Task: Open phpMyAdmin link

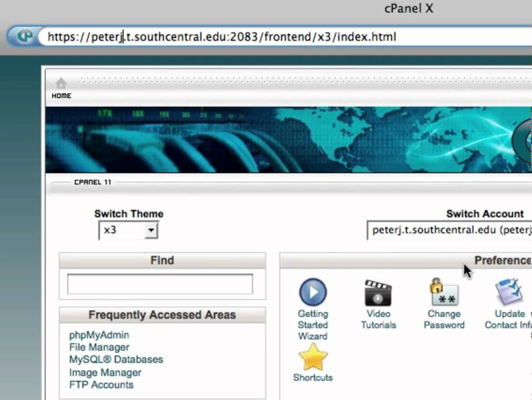Action: [99, 335]
